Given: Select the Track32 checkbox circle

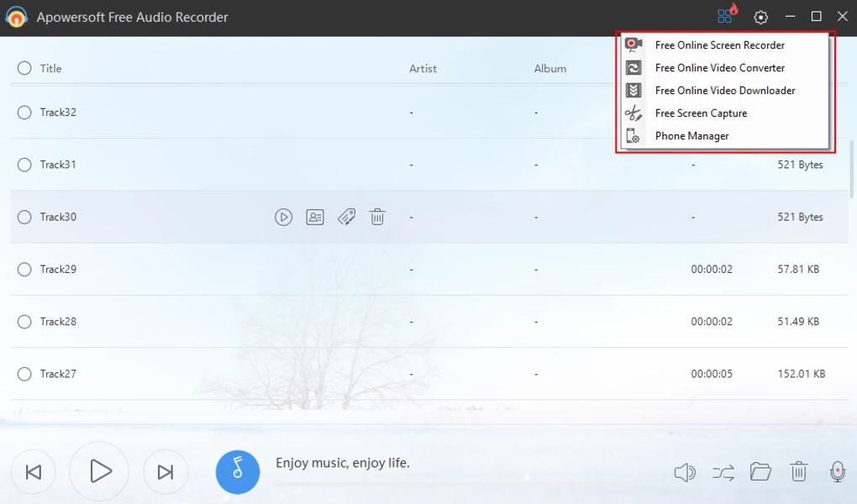Looking at the screenshot, I should 24,113.
